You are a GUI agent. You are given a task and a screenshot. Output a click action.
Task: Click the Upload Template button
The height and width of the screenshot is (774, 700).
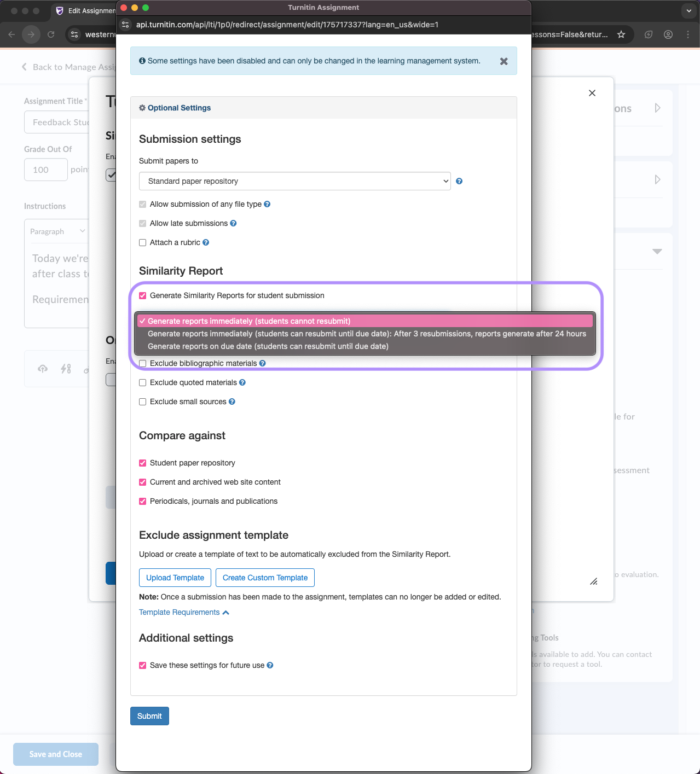[175, 578]
